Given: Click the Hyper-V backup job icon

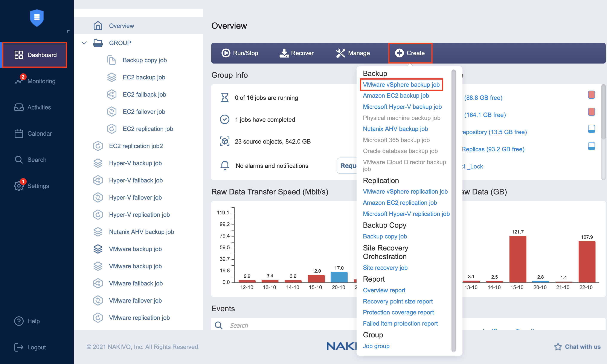Looking at the screenshot, I should click(98, 163).
